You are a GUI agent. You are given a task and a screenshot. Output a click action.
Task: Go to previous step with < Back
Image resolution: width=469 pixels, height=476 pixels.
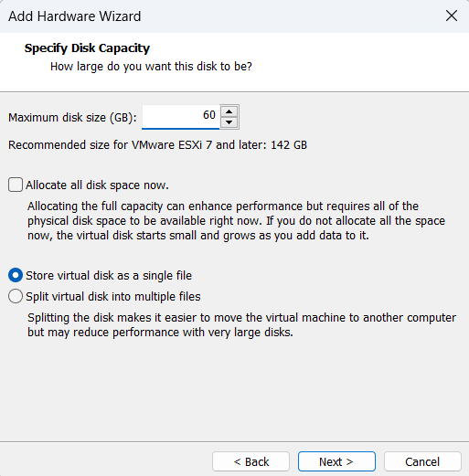[250, 461]
